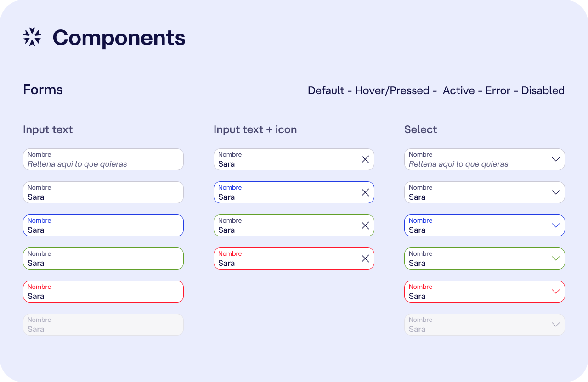Click the red chevron in the error select
The width and height of the screenshot is (588, 382).
555,292
